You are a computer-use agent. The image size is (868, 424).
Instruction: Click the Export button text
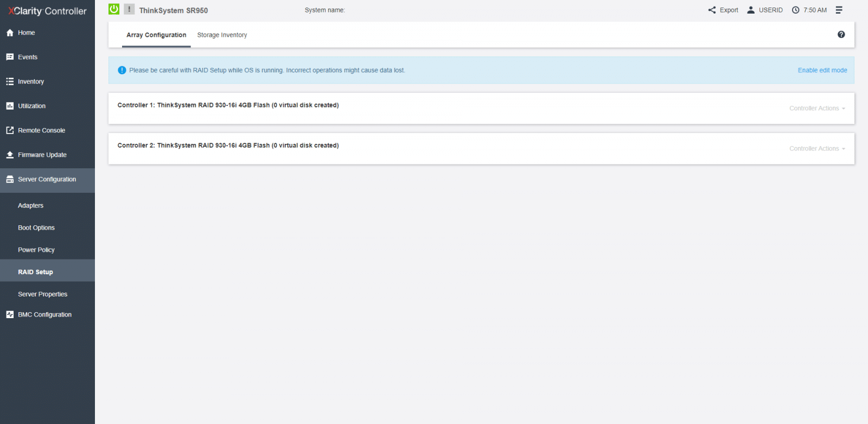[x=729, y=10]
